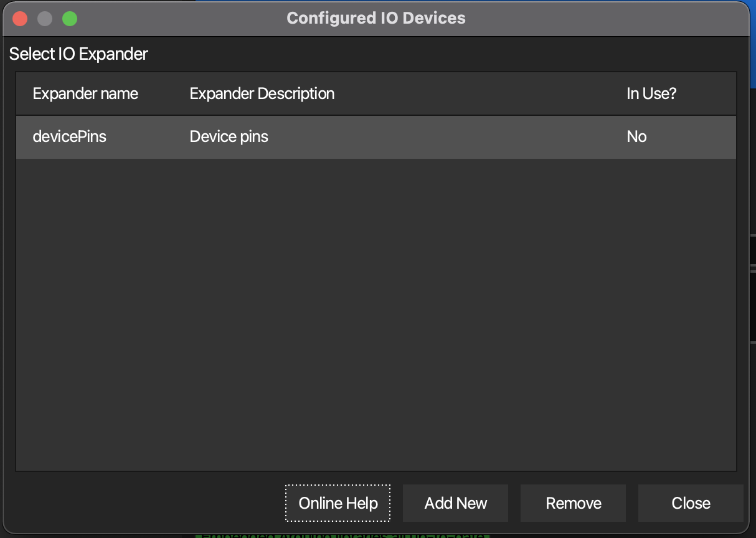Remove the selected IO expander
This screenshot has width=756, height=538.
(x=572, y=503)
